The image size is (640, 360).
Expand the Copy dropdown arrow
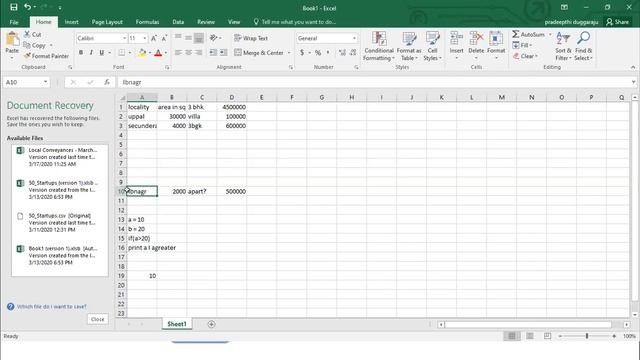[51, 45]
